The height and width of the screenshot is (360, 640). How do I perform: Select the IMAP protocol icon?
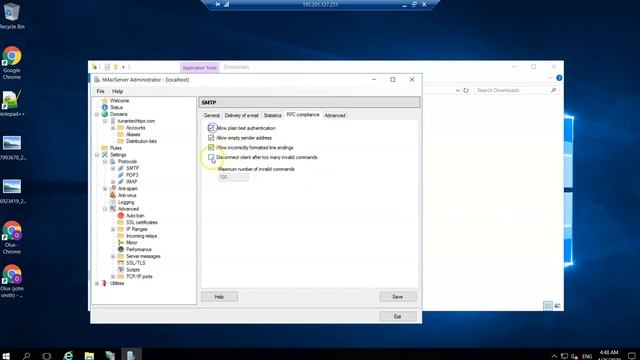pos(121,182)
